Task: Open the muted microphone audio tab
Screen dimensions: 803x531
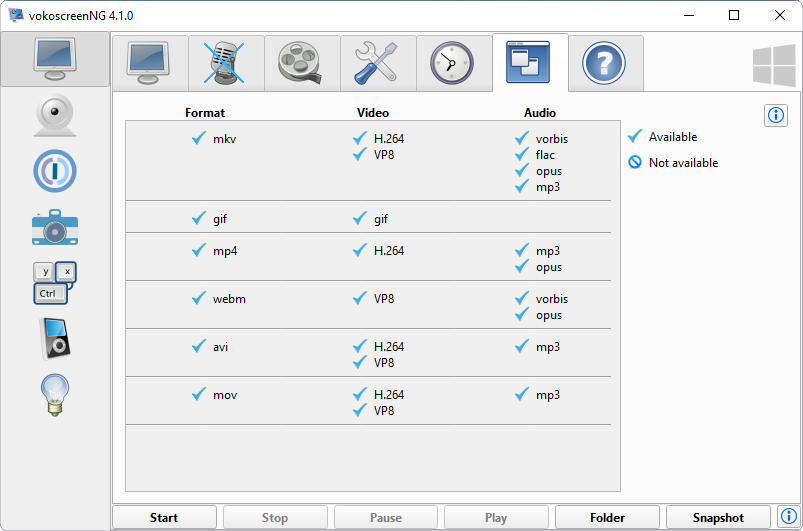Action: click(225, 63)
